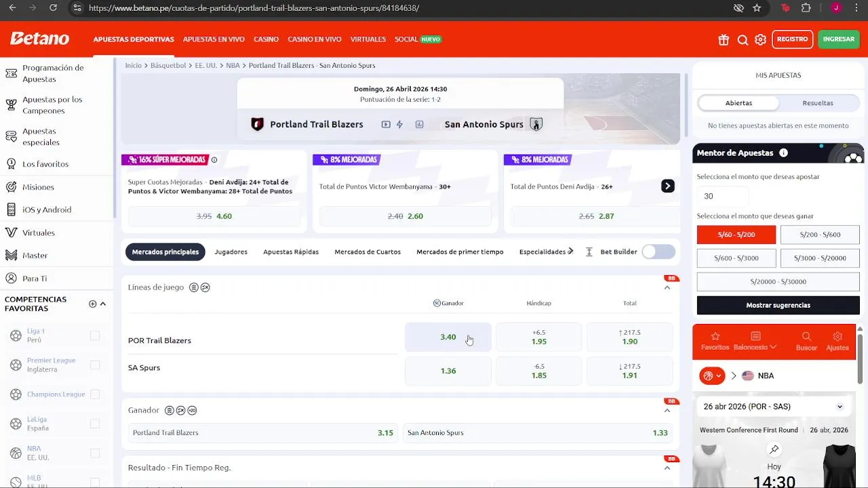
Task: Check the LaLiga España checkbox
Action: point(95,424)
